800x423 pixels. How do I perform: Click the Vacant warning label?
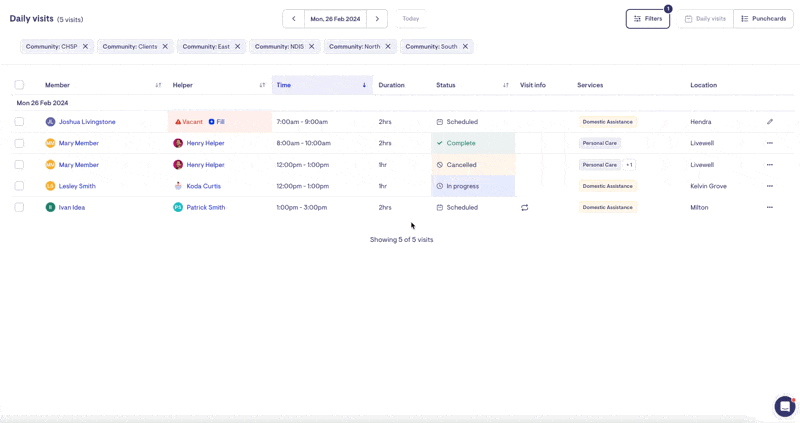pyautogui.click(x=189, y=122)
